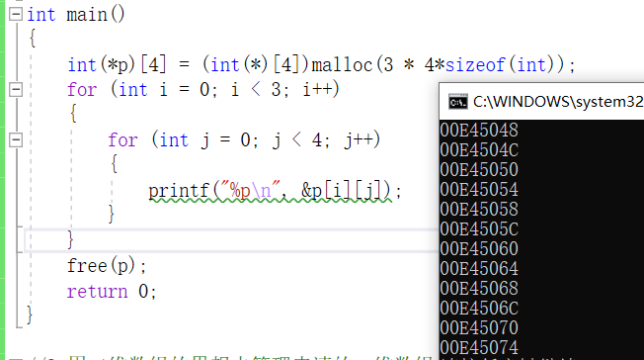The width and height of the screenshot is (644, 360).
Task: Click the int(*p)[4] declaration
Action: pyautogui.click(x=118, y=65)
